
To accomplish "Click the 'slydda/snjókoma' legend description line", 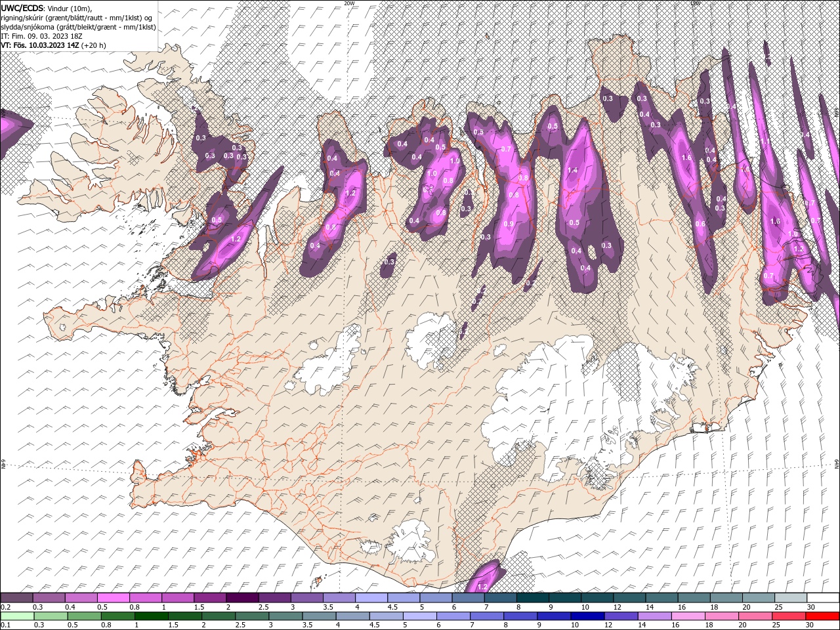I will tap(78, 27).
